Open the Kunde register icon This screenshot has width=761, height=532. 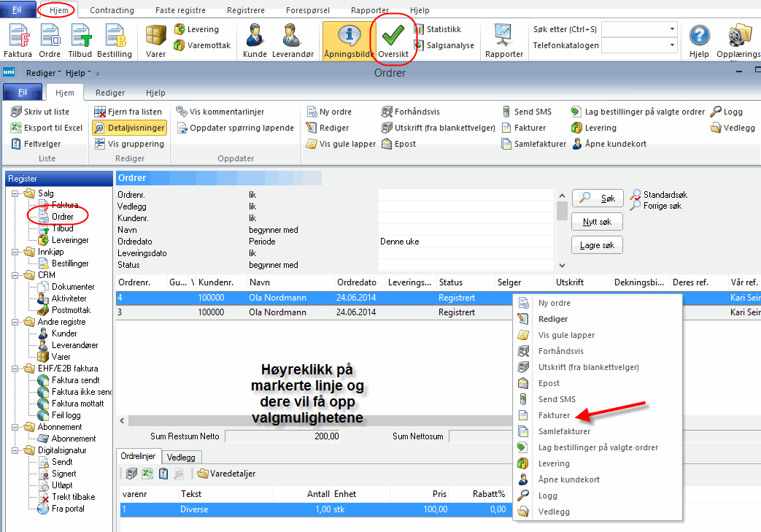pos(255,41)
